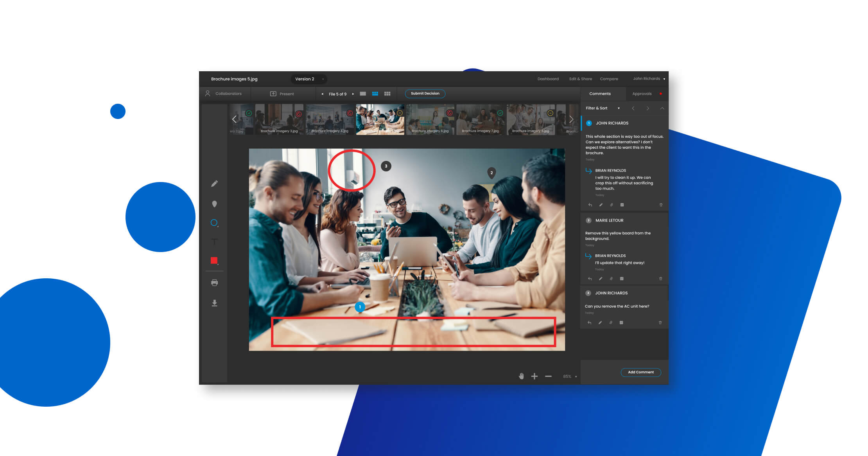The width and height of the screenshot is (868, 456).
Task: Select the pencil drawing tool
Action: pos(215,183)
